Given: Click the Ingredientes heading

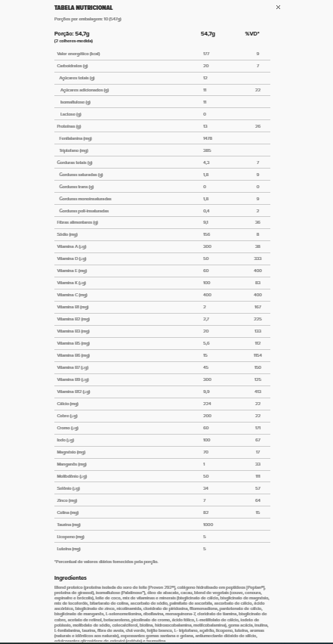Looking at the screenshot, I should point(70,578).
